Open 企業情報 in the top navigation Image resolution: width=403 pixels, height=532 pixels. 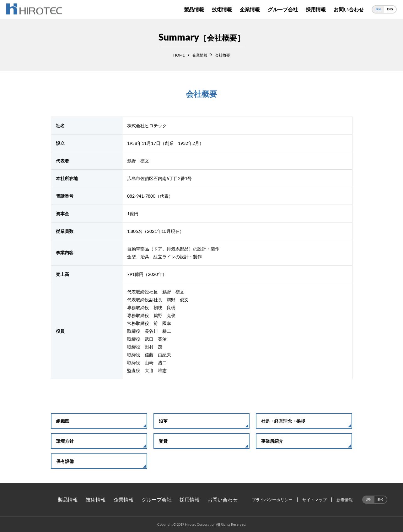(x=250, y=10)
